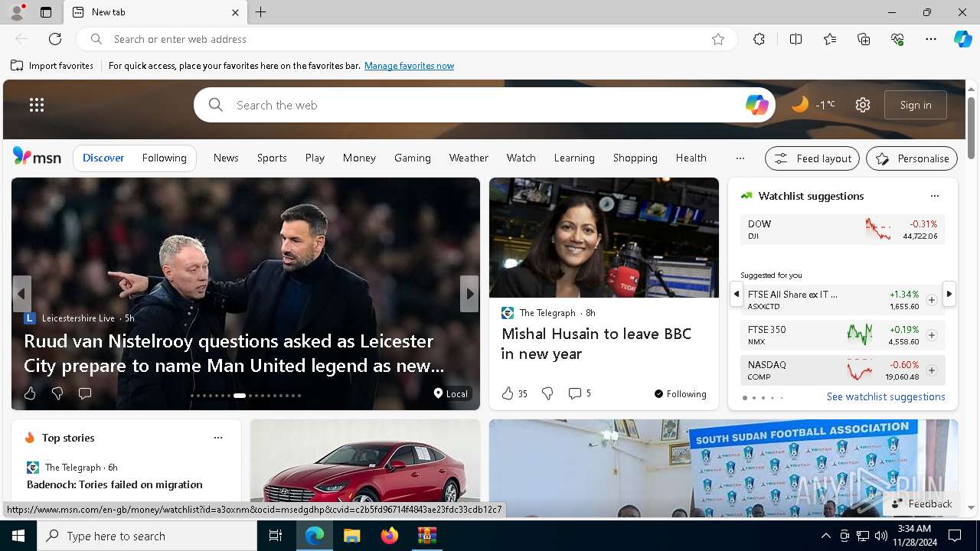980x551 pixels.
Task: Open Feed layout options
Action: [x=812, y=158]
